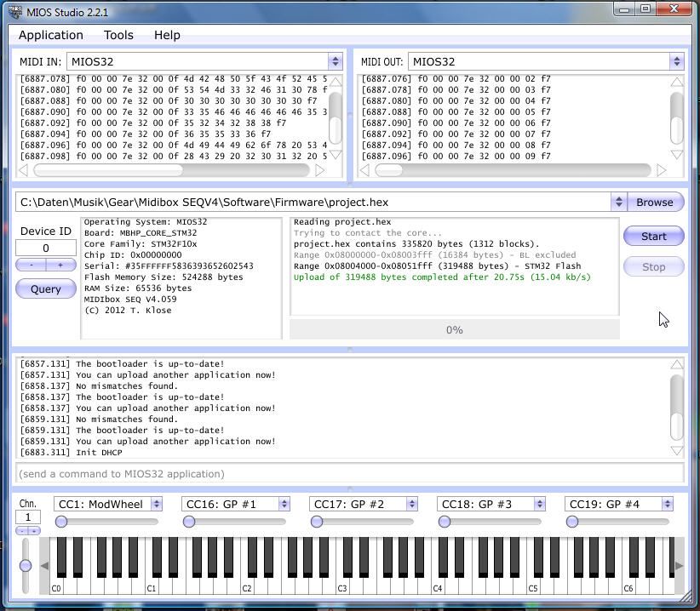Click the CC16 GP #1 slider knob

(189, 522)
